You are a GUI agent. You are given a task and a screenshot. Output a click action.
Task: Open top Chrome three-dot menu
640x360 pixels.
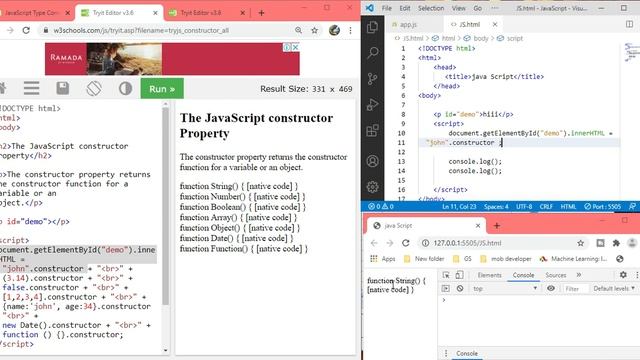(350, 30)
